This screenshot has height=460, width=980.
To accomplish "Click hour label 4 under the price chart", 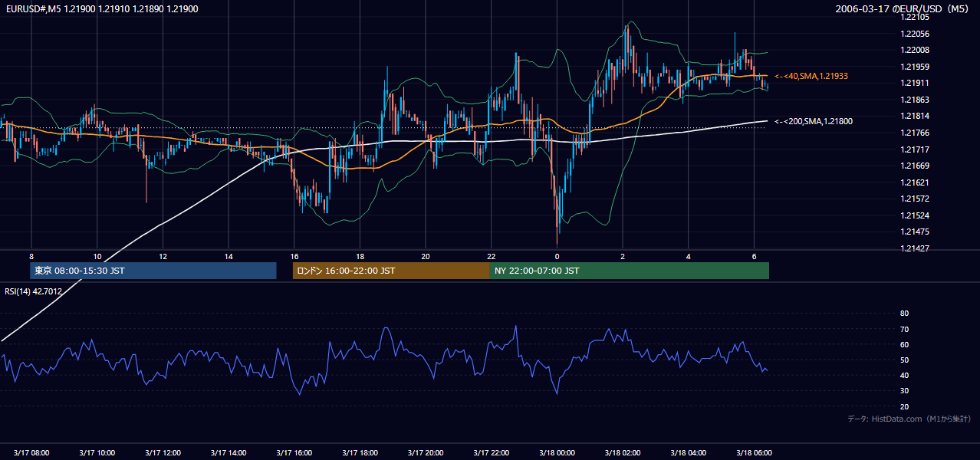I will (x=689, y=256).
